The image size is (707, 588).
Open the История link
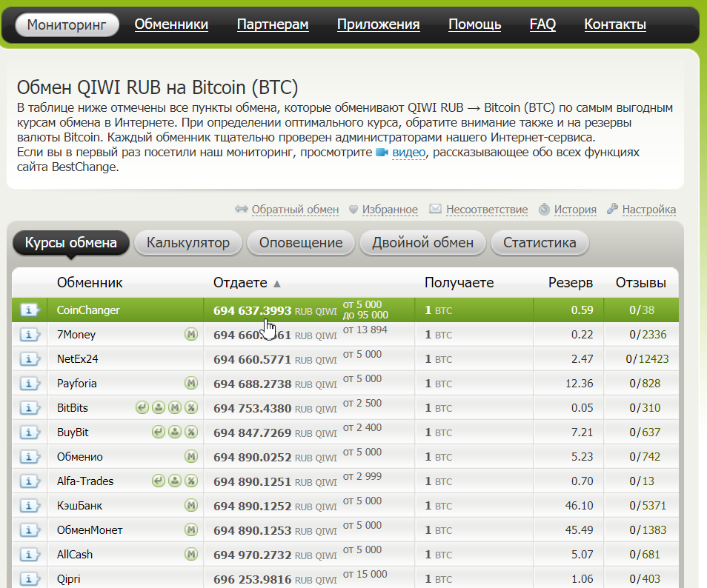point(575,210)
